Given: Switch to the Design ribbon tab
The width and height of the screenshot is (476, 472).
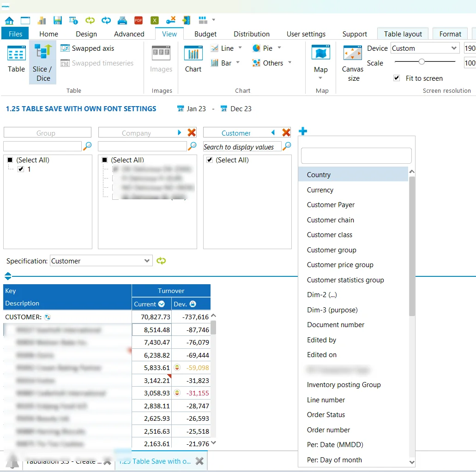Looking at the screenshot, I should pyautogui.click(x=86, y=34).
